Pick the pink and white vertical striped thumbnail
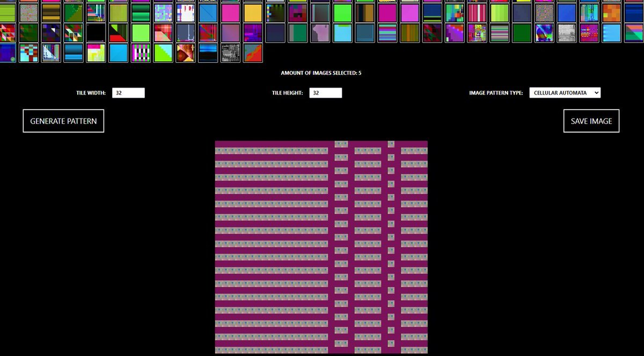This screenshot has height=356, width=644. click(477, 13)
